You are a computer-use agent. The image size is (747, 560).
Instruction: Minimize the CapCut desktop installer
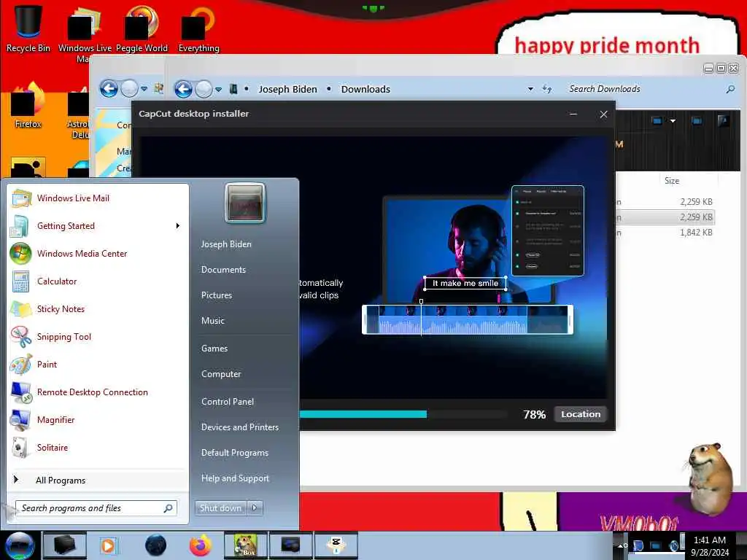coord(573,114)
